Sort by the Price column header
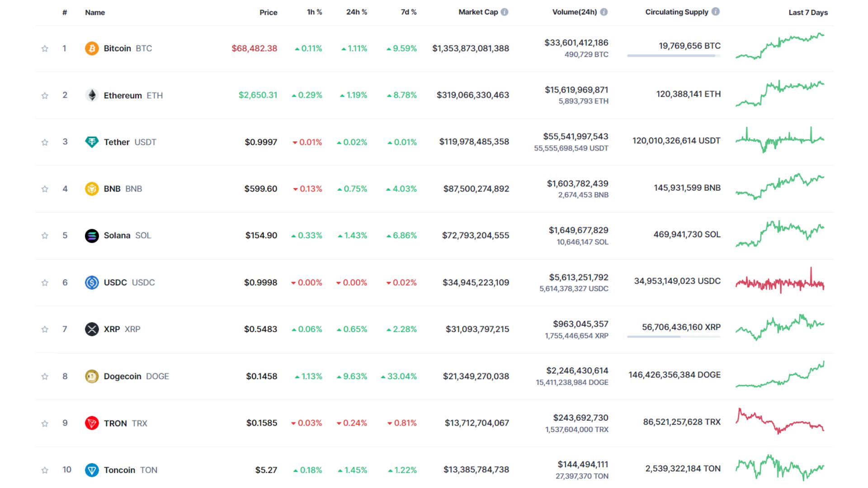The image size is (868, 488). click(x=268, y=13)
